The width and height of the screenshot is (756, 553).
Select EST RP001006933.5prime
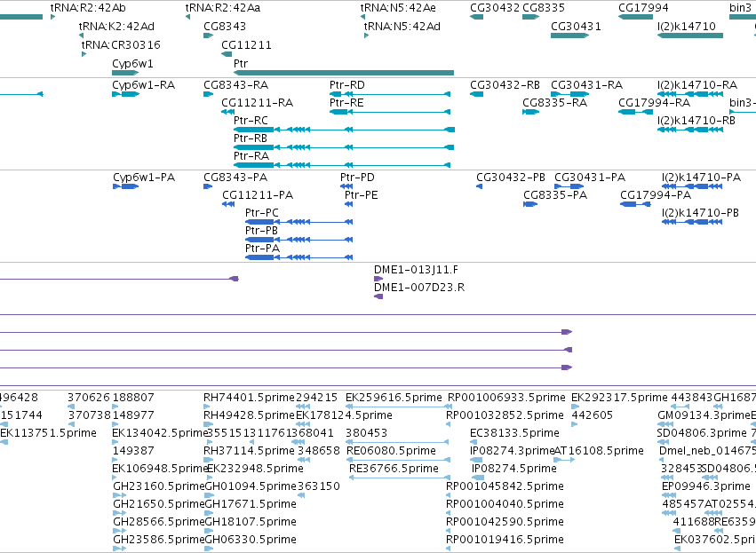(506, 398)
